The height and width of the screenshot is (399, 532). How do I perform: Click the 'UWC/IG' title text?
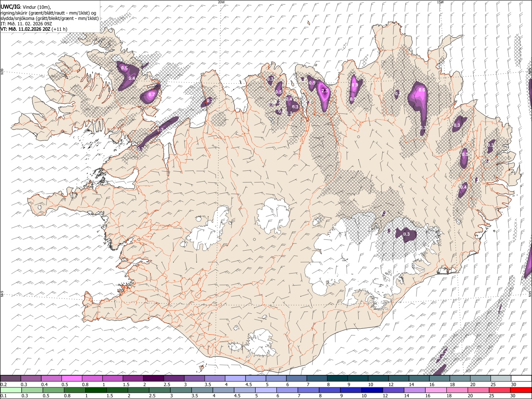(x=10, y=7)
